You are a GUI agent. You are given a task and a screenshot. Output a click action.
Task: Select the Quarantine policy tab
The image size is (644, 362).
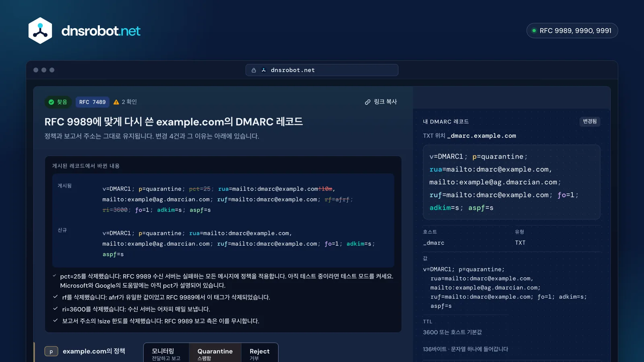pyautogui.click(x=215, y=353)
